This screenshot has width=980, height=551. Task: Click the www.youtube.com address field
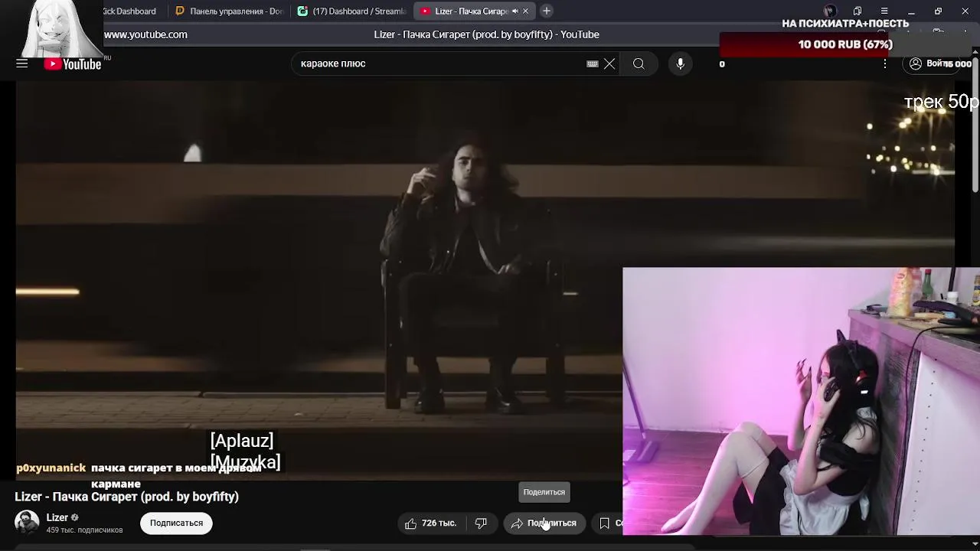145,34
